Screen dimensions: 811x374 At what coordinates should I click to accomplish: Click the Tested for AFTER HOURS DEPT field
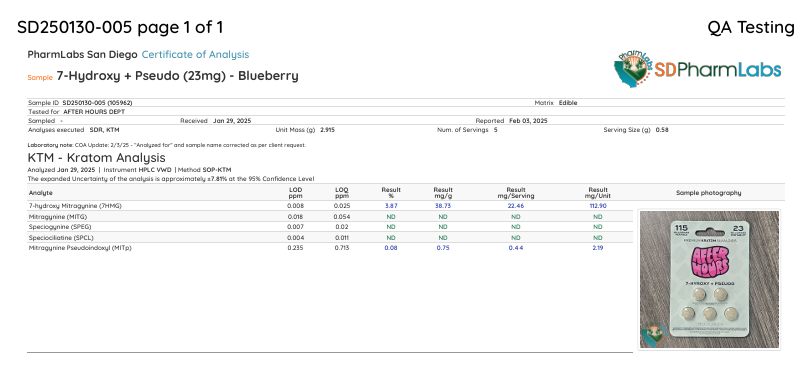point(76,112)
